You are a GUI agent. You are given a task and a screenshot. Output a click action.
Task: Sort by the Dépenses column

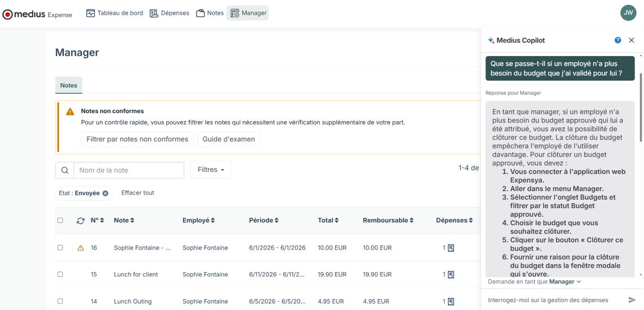[454, 221]
